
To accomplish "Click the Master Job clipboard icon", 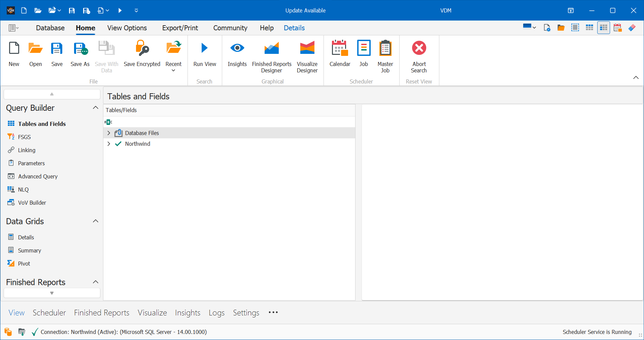I will tap(385, 48).
